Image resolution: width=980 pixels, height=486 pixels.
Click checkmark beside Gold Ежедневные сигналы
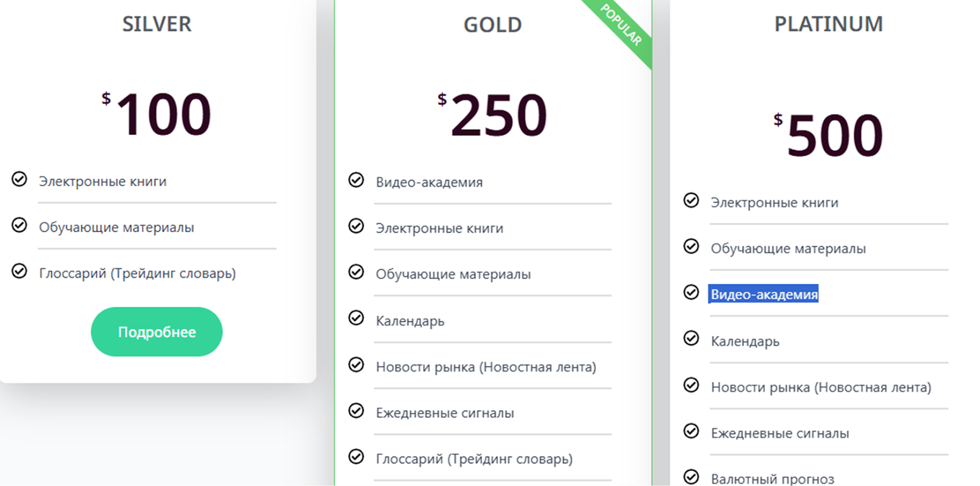pyautogui.click(x=356, y=411)
